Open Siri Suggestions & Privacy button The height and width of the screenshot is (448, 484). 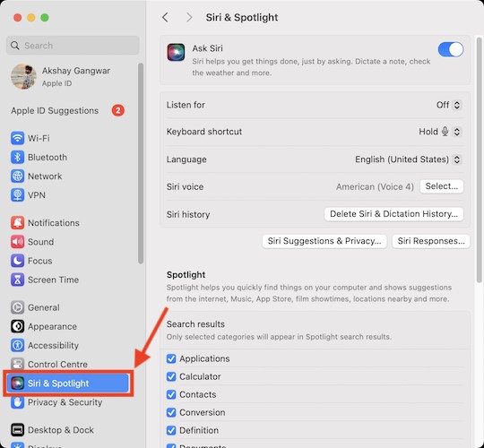coord(324,241)
